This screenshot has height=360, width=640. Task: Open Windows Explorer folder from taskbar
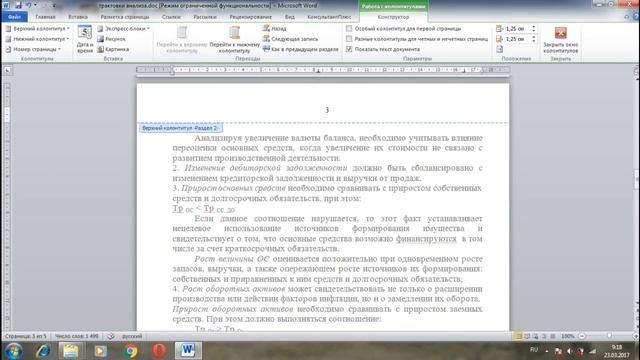point(71,351)
